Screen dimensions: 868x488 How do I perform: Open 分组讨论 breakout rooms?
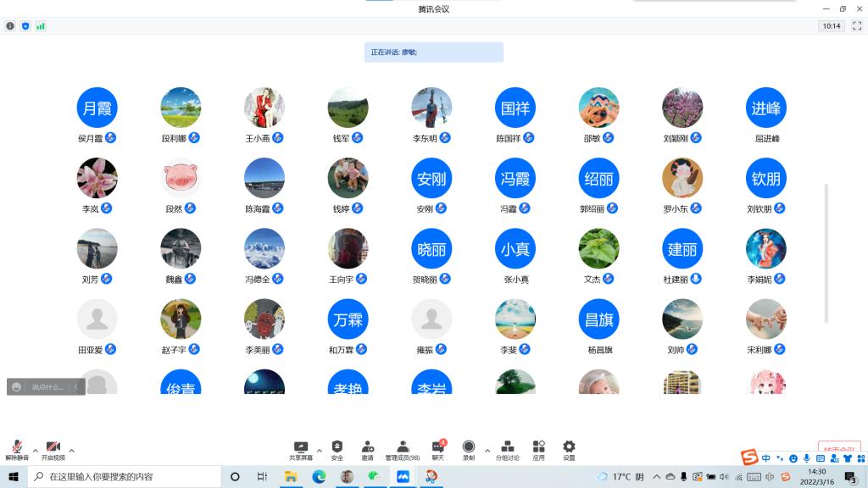[x=507, y=449]
